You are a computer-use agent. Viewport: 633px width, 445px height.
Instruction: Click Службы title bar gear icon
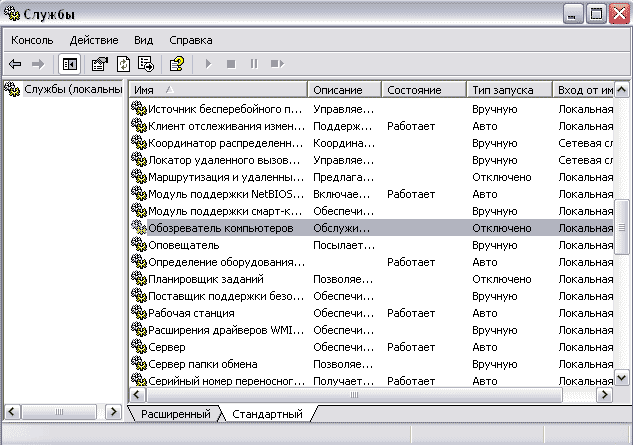(x=11, y=14)
